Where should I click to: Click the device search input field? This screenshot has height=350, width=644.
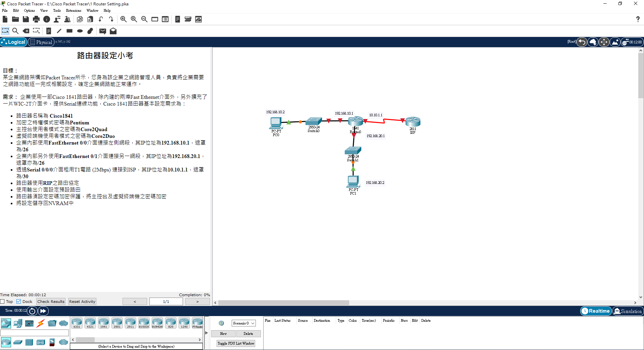(x=35, y=333)
